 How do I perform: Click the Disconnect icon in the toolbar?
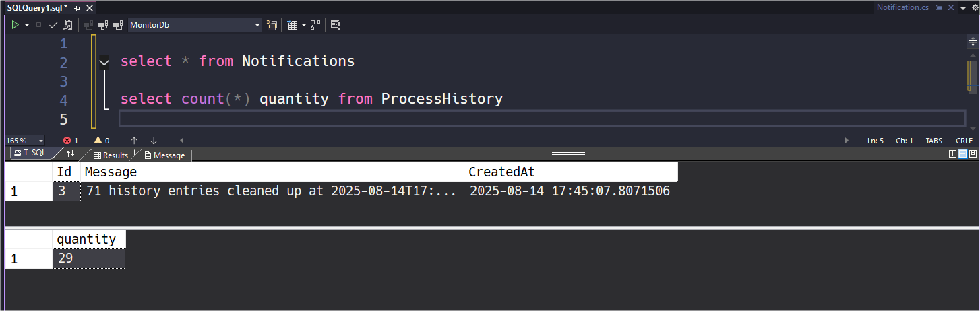(x=102, y=25)
